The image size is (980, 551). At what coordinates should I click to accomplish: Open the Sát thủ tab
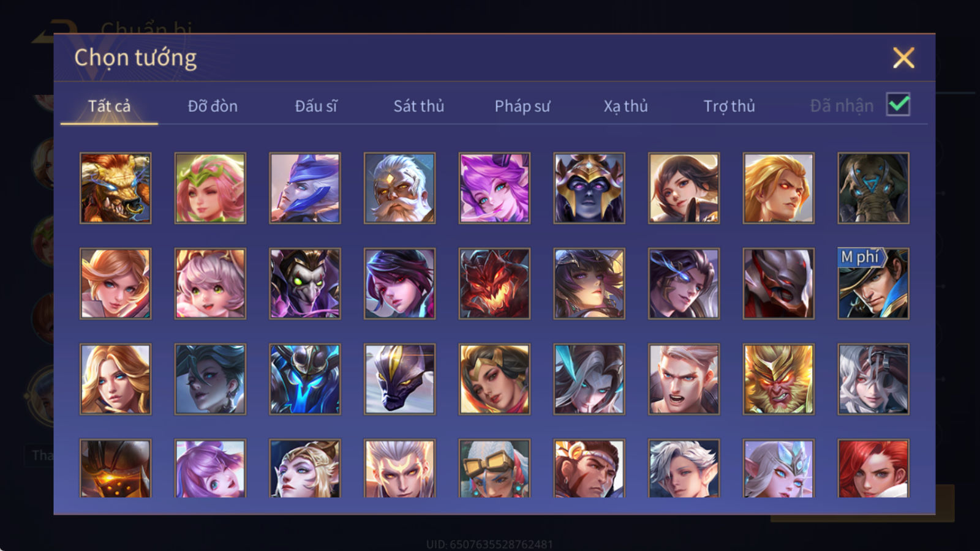click(x=419, y=106)
